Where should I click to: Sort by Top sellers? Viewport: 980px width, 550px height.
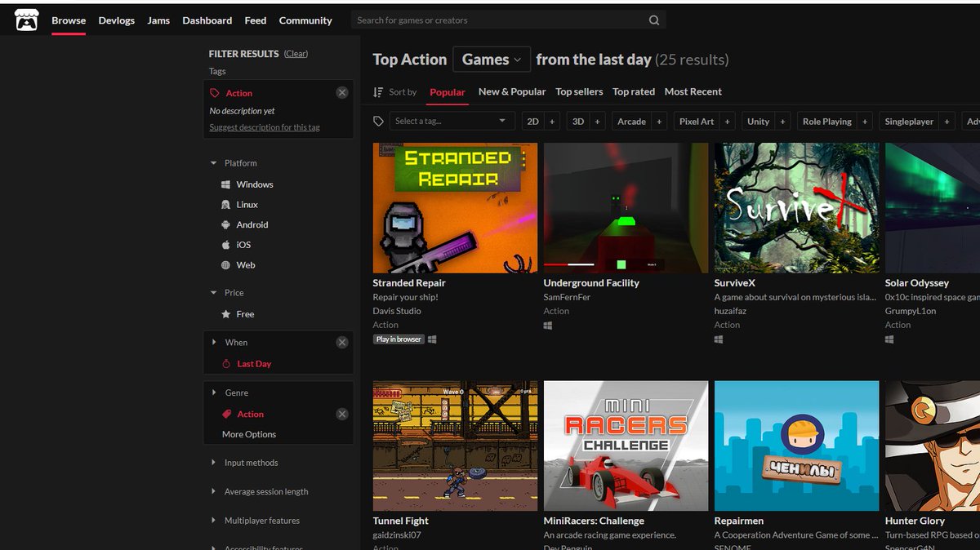579,92
